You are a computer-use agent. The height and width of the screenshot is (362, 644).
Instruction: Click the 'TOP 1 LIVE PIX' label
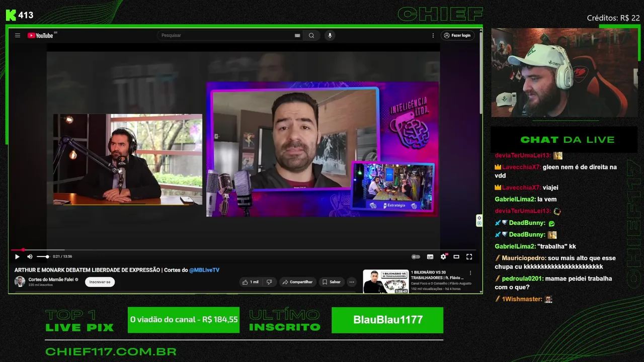(x=79, y=321)
